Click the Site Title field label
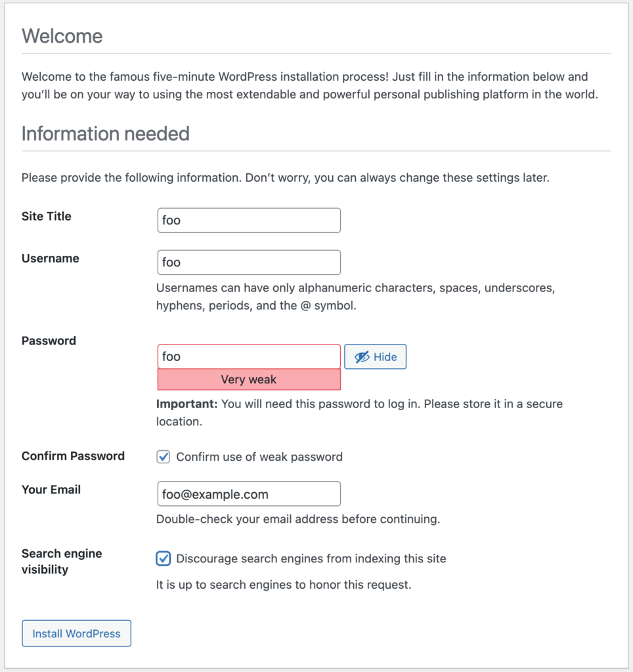The width and height of the screenshot is (633, 672). [47, 217]
